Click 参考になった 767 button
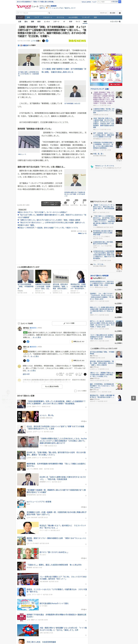138x644 pixels. pyautogui.click(x=78, y=342)
